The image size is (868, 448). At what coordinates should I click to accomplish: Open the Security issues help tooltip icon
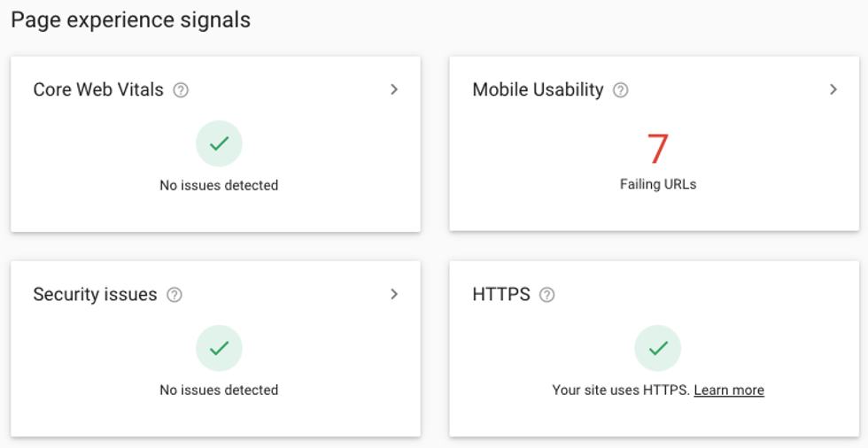coord(174,295)
